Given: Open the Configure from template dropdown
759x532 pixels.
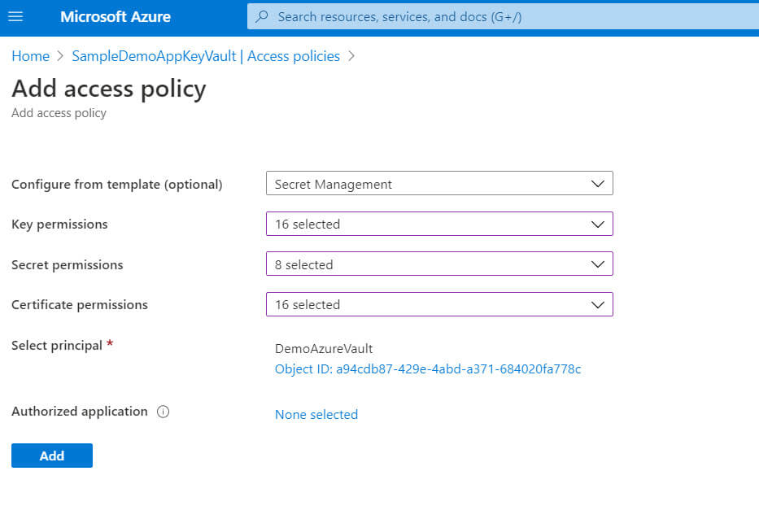Looking at the screenshot, I should coord(439,184).
